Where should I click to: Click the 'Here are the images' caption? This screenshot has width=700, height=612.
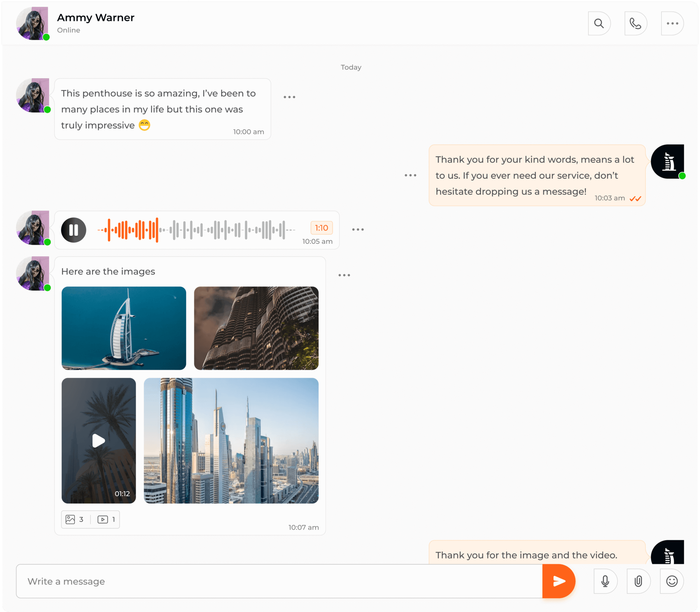(x=108, y=272)
